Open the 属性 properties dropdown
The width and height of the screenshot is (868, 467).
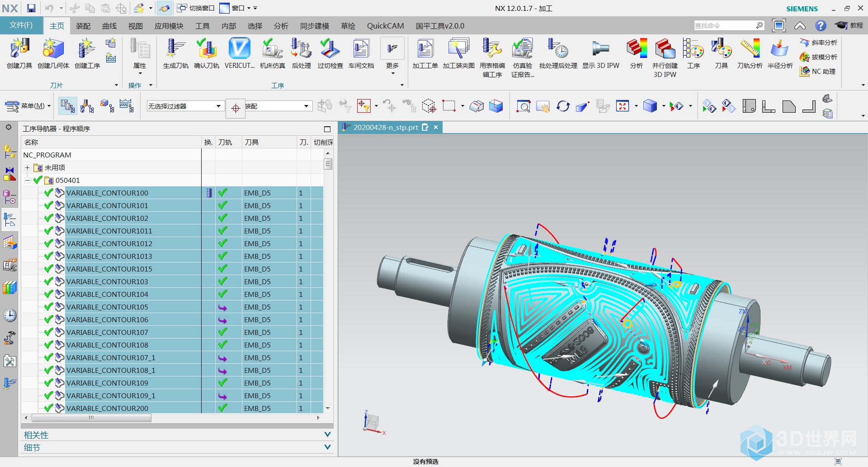(140, 56)
